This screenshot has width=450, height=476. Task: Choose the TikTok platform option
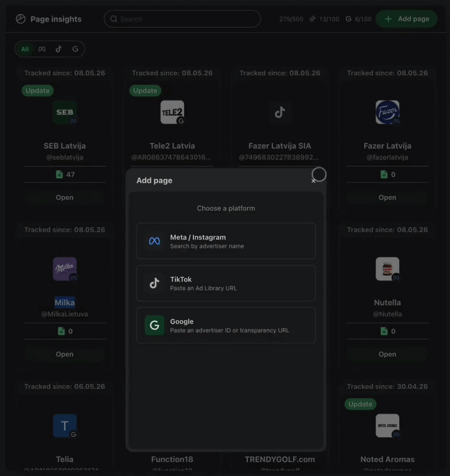point(226,283)
